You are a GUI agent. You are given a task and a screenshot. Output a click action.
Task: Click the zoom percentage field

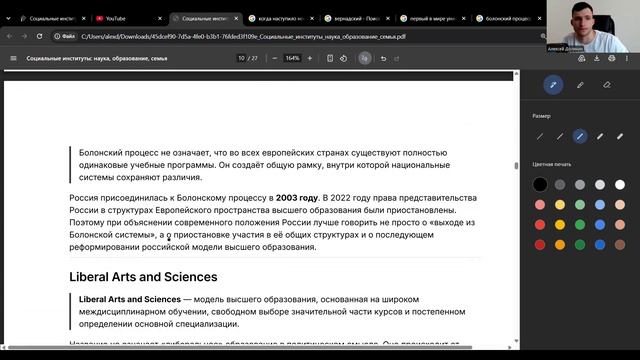point(292,58)
